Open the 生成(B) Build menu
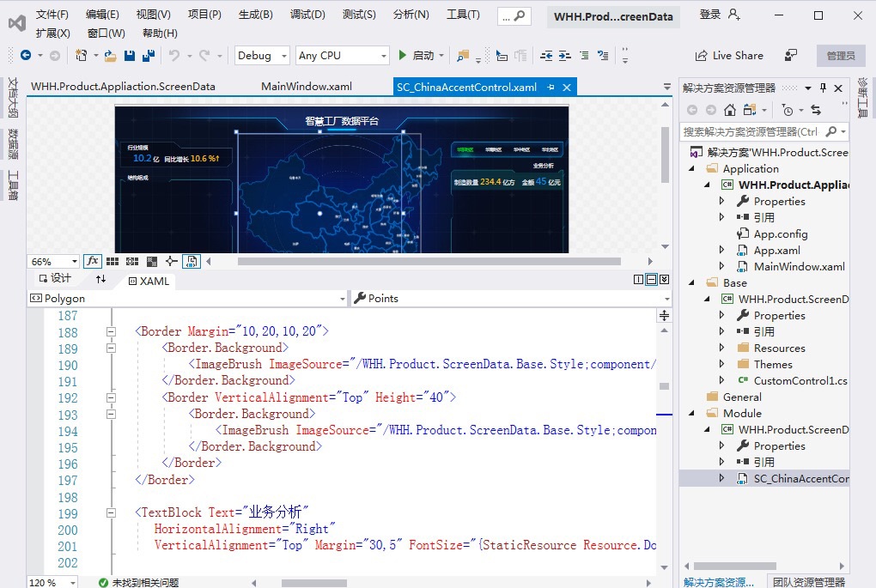The width and height of the screenshot is (876, 588). click(255, 15)
